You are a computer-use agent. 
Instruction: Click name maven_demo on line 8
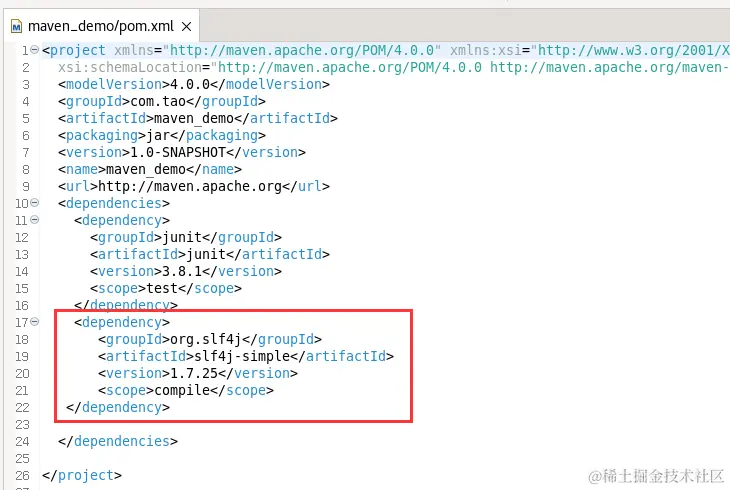146,169
